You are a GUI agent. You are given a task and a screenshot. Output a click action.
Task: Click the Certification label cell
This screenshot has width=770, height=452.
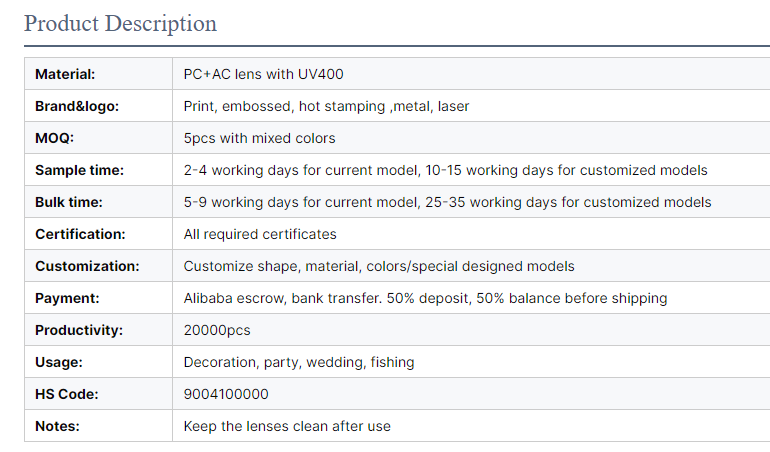[80, 234]
